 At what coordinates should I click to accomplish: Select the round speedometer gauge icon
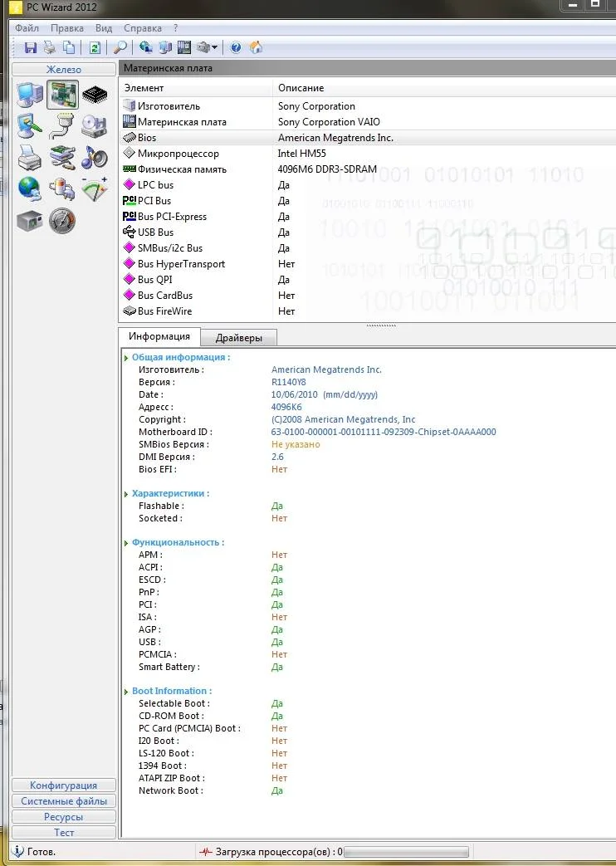point(62,221)
